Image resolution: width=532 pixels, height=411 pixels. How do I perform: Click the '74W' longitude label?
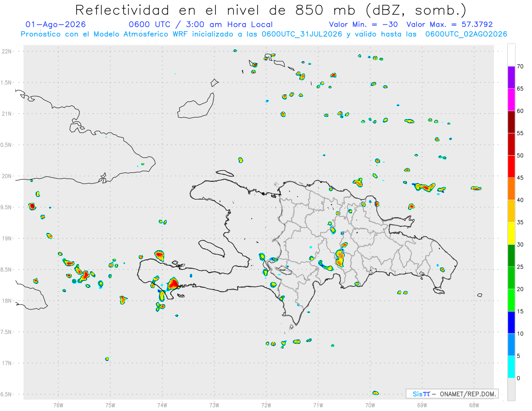pos(162,405)
